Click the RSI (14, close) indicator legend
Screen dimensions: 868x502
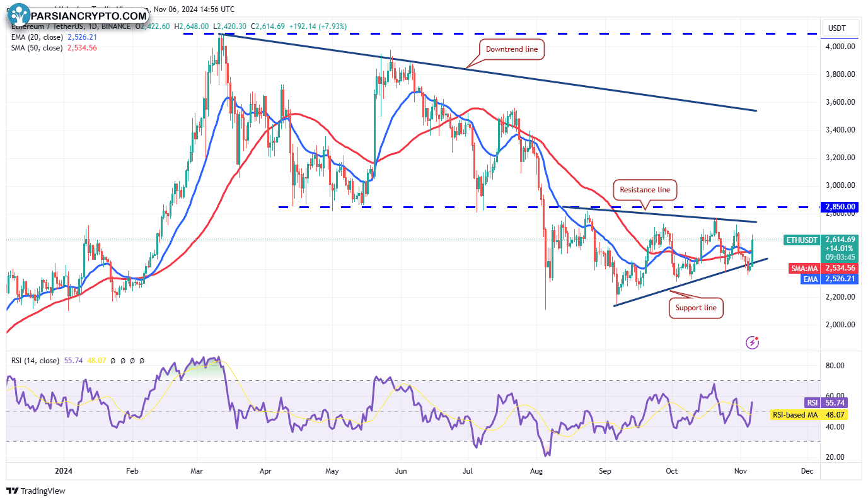[x=35, y=361]
